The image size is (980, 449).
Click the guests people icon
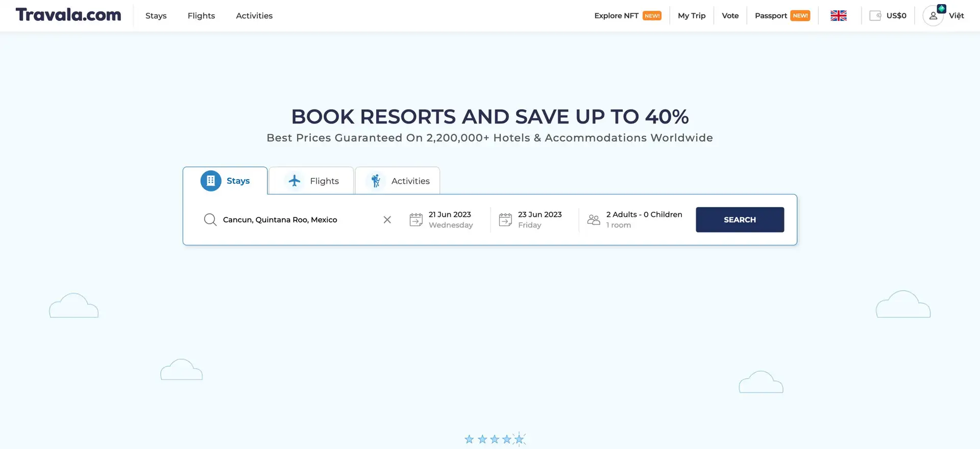coord(594,220)
